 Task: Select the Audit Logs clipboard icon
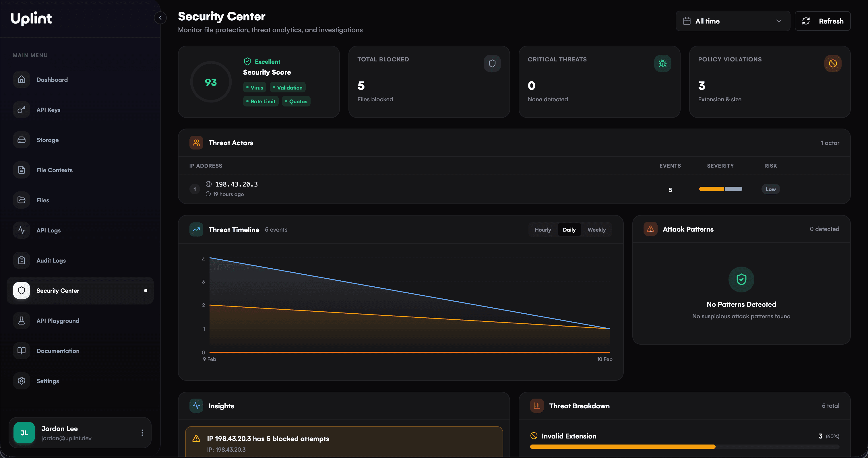21,260
